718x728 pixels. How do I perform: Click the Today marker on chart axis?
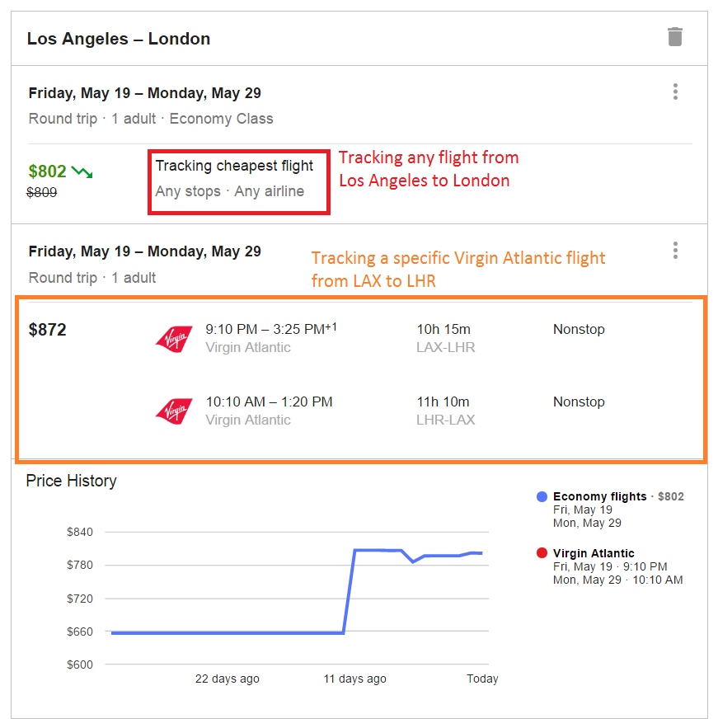482,679
